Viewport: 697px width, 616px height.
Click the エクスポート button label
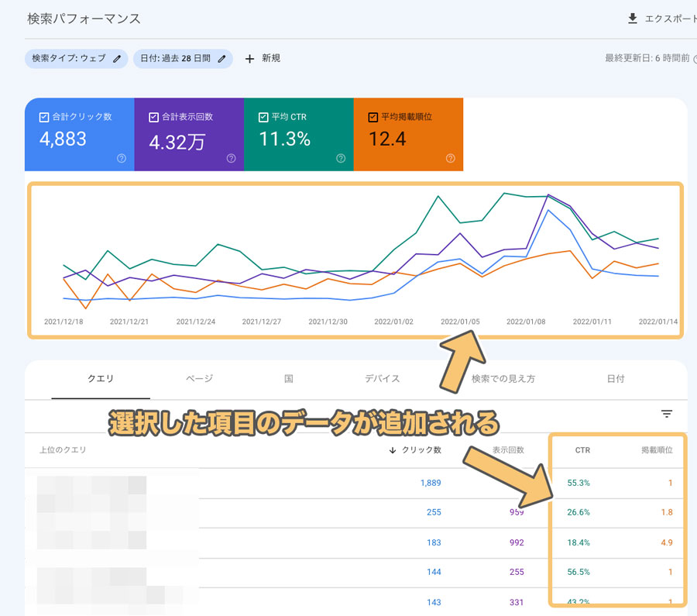(x=671, y=19)
